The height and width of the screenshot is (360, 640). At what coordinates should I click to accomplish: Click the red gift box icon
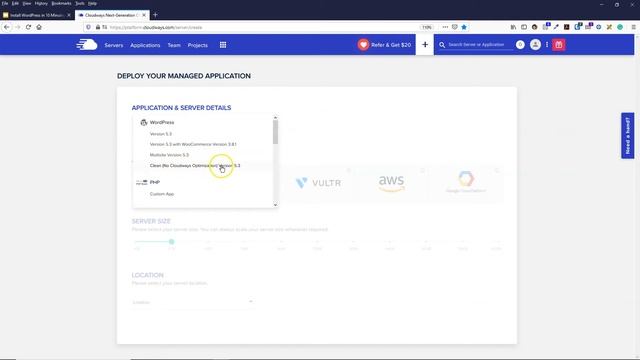coord(559,44)
